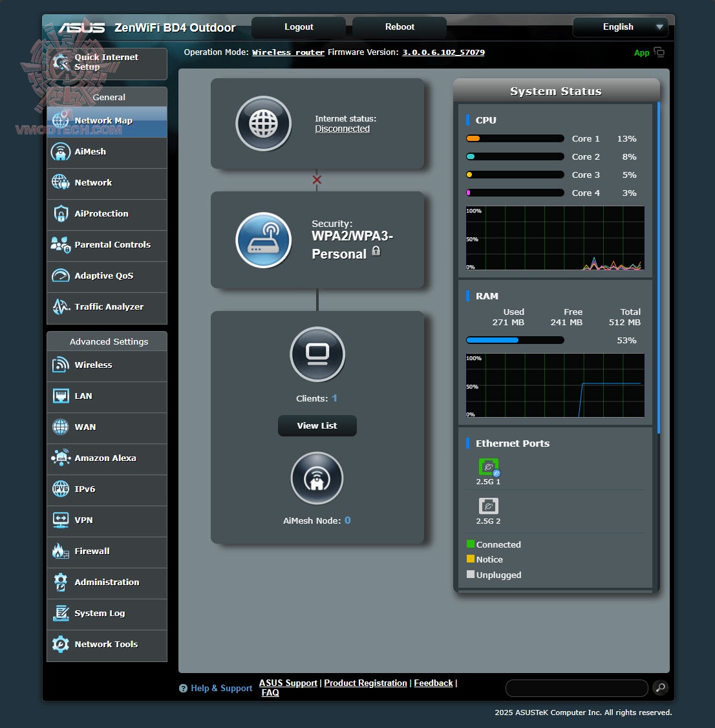
Task: Click the Clients count number 1
Action: click(x=334, y=398)
